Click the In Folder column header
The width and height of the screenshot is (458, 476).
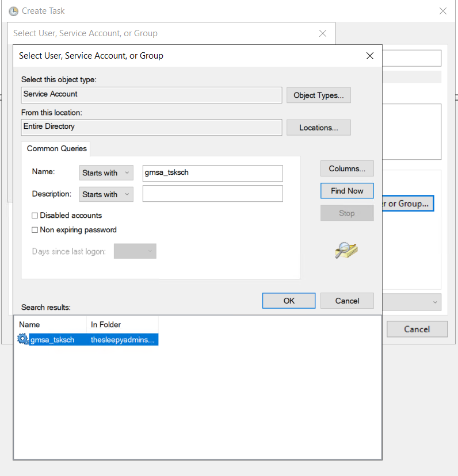(x=106, y=324)
